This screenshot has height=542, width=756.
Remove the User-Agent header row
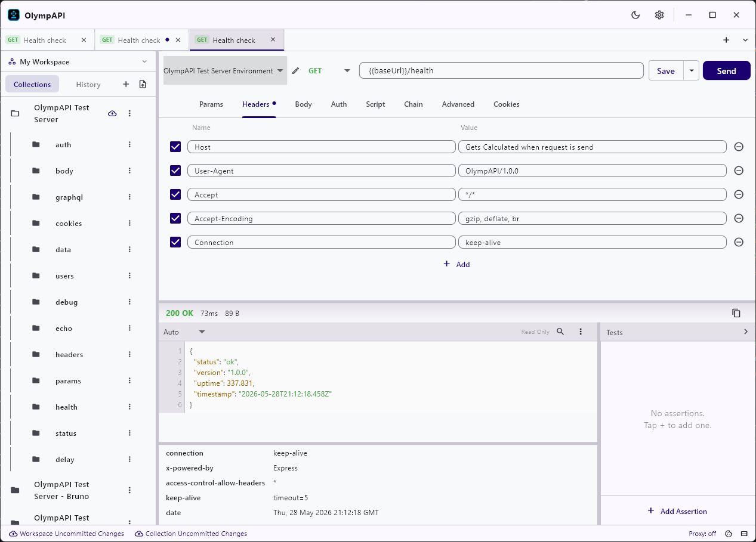739,171
